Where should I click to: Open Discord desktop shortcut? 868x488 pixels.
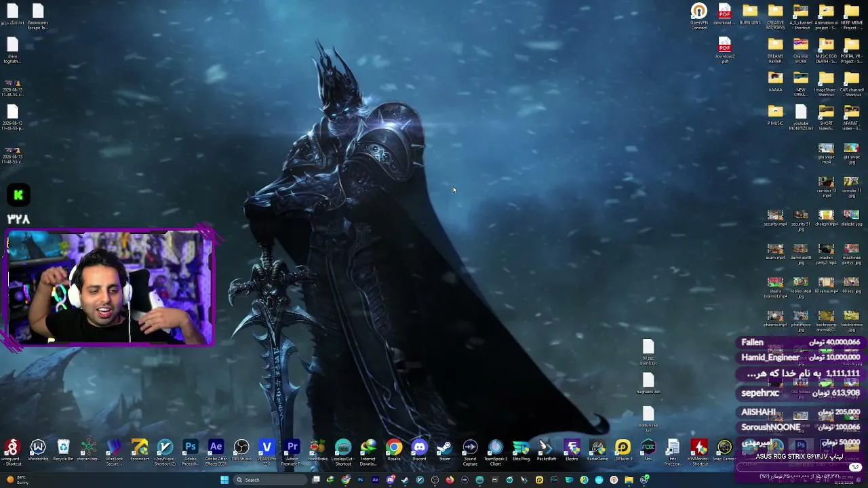pyautogui.click(x=419, y=451)
